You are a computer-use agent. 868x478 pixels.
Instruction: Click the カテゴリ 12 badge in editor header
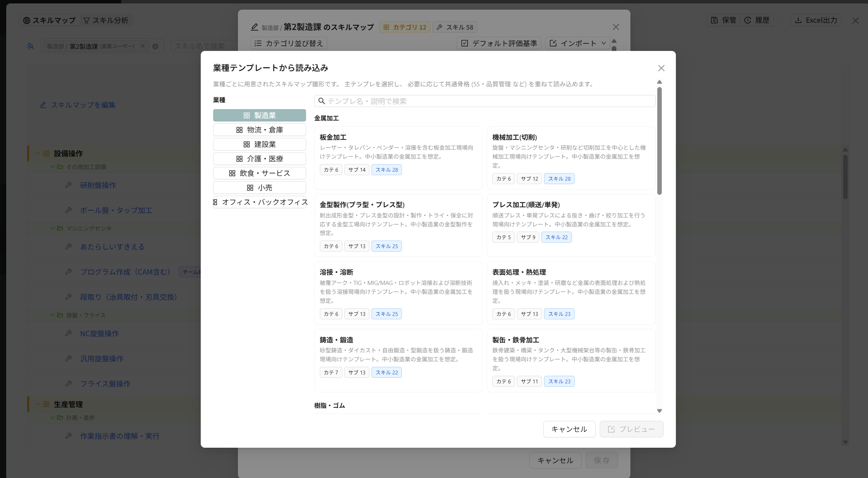[x=405, y=27]
